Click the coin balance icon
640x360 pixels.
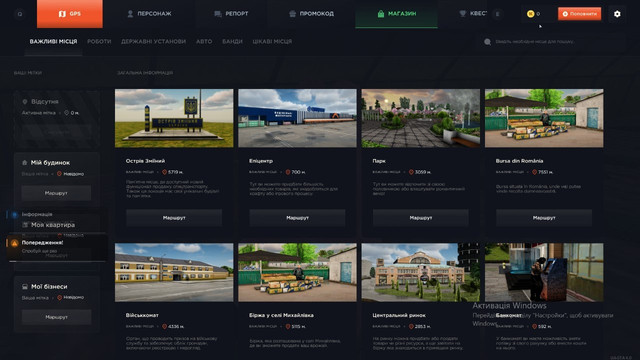point(530,14)
